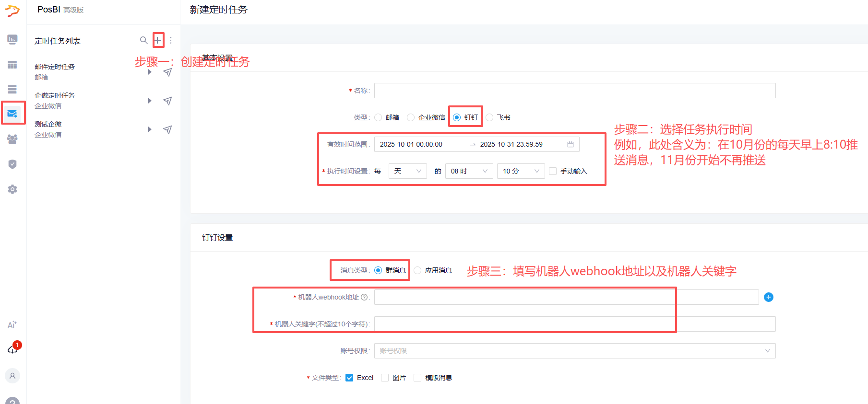Viewport: 868px width, 404px height.
Task: Open the 天 frequency dropdown
Action: coord(407,171)
